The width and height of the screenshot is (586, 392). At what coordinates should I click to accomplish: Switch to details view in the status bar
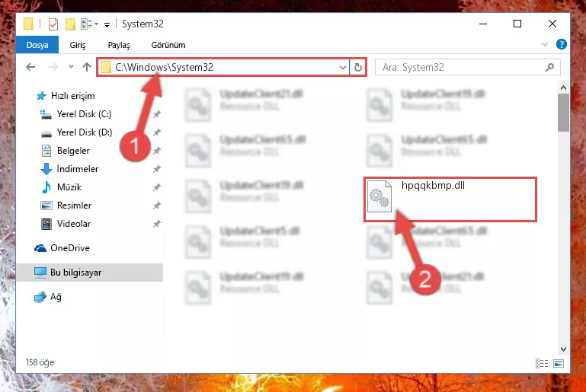coord(542,363)
